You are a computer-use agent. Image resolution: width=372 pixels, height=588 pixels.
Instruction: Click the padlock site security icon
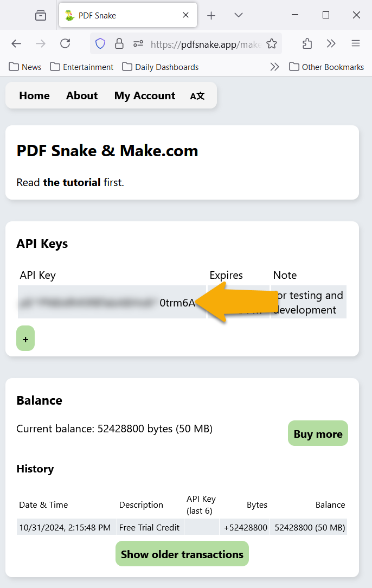(x=119, y=44)
